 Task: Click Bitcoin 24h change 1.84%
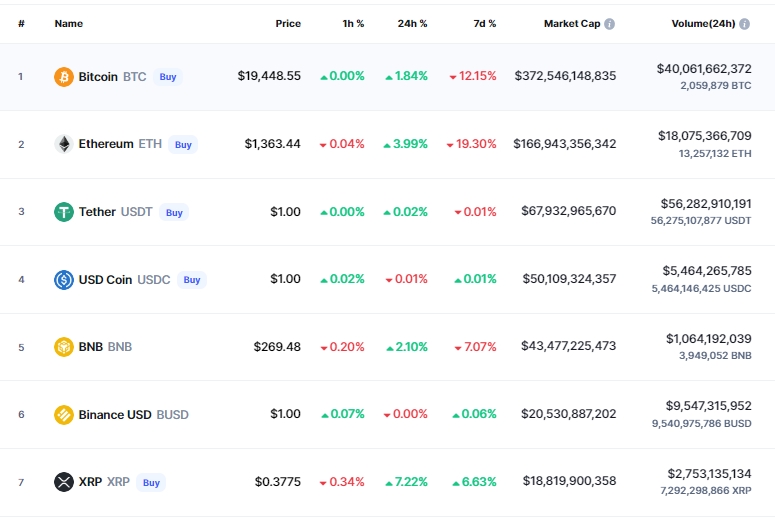pyautogui.click(x=406, y=76)
